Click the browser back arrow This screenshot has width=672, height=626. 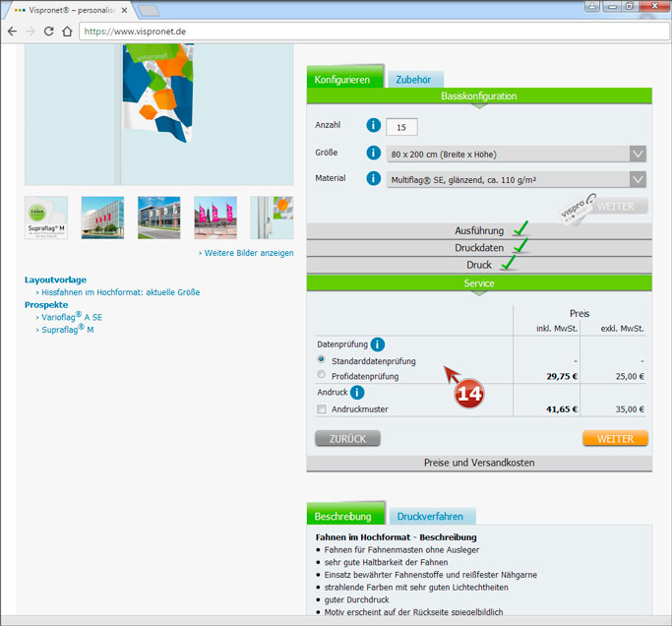13,31
